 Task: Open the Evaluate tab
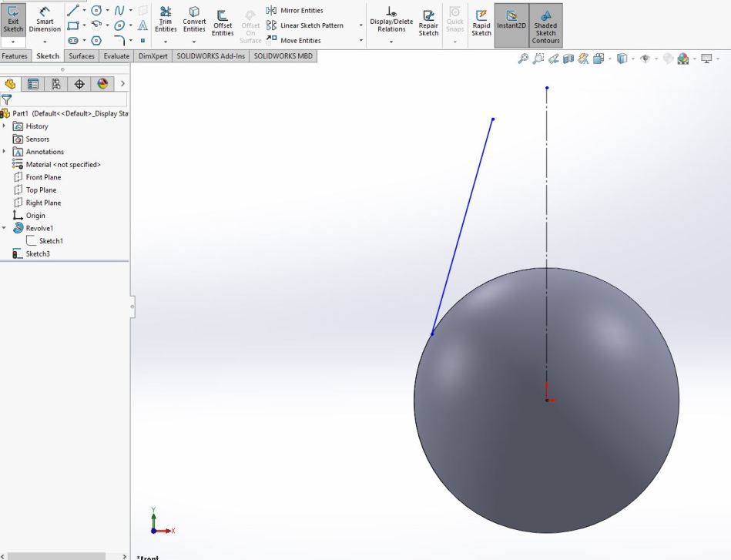[116, 56]
